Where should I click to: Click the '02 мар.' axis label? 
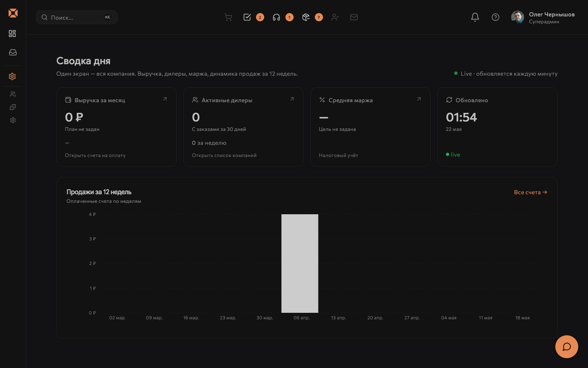point(118,318)
